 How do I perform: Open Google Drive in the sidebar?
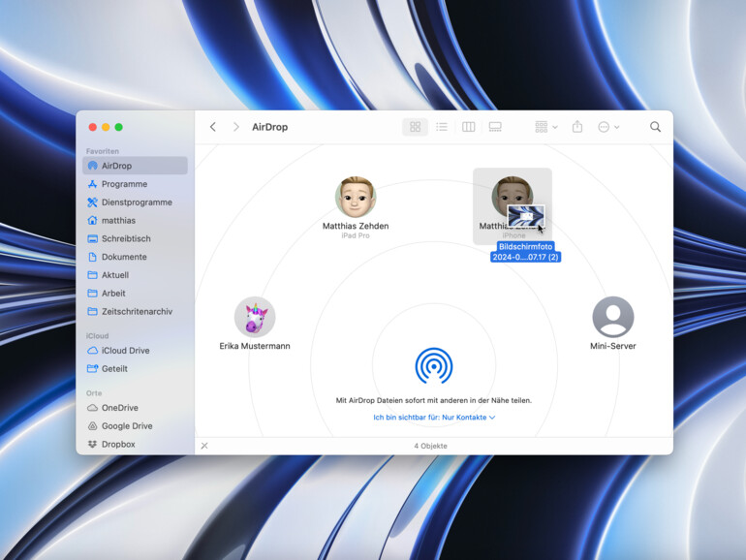click(135, 426)
